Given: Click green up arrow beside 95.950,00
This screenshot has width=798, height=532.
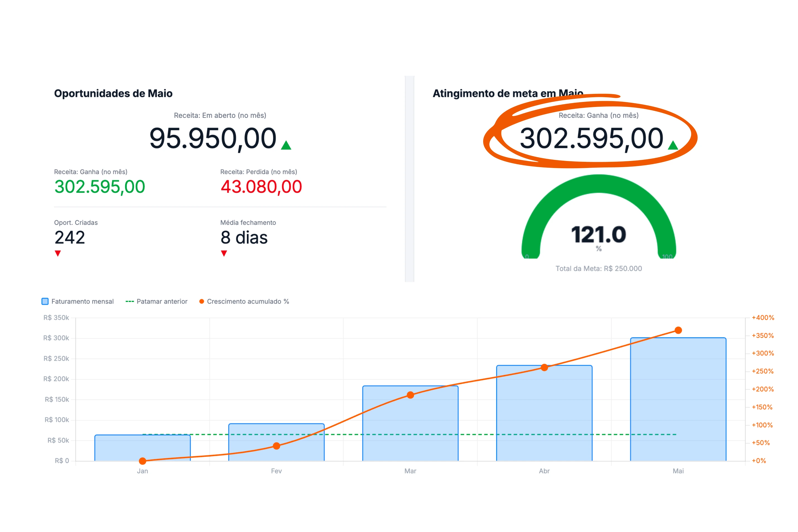Looking at the screenshot, I should click(286, 145).
